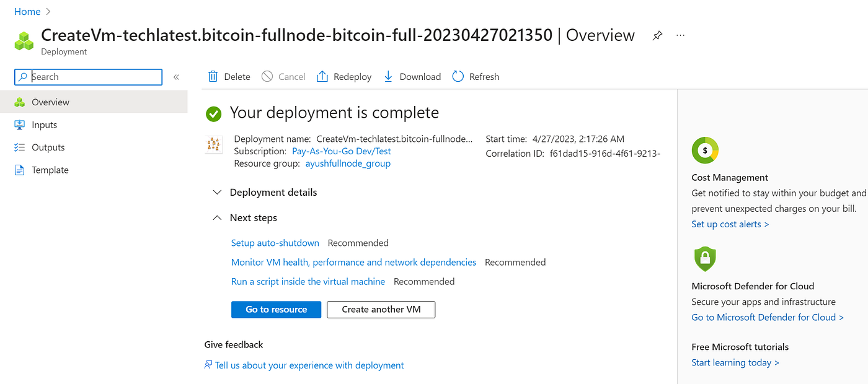
Task: Click the Download arrow icon
Action: click(388, 76)
